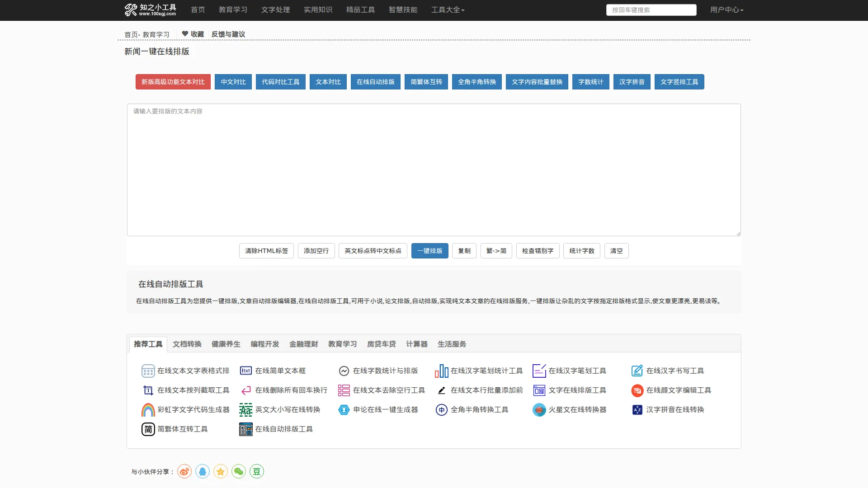
Task: Click the heart 收藏 favorite icon
Action: (185, 34)
